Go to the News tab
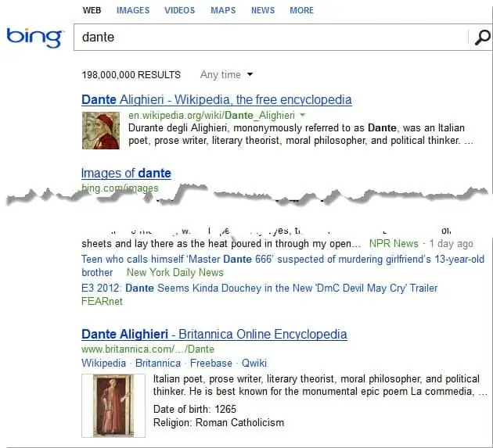493x448 pixels. 263,10
